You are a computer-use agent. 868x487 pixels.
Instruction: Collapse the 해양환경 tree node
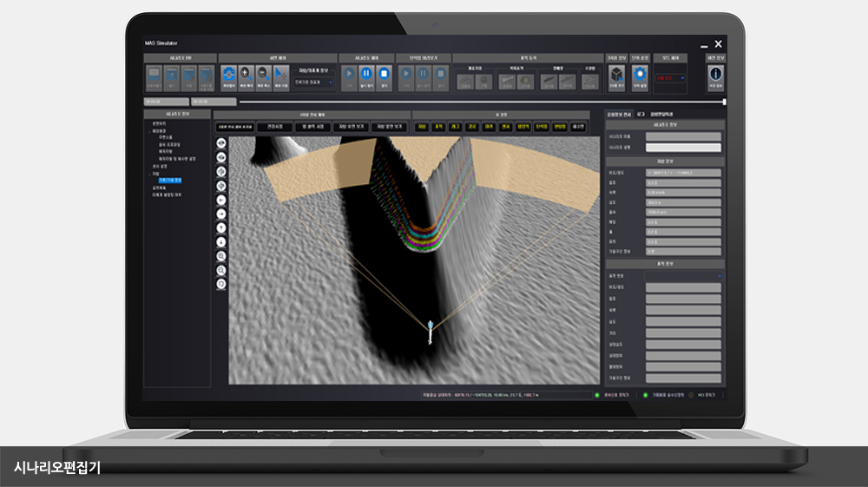tap(150, 131)
